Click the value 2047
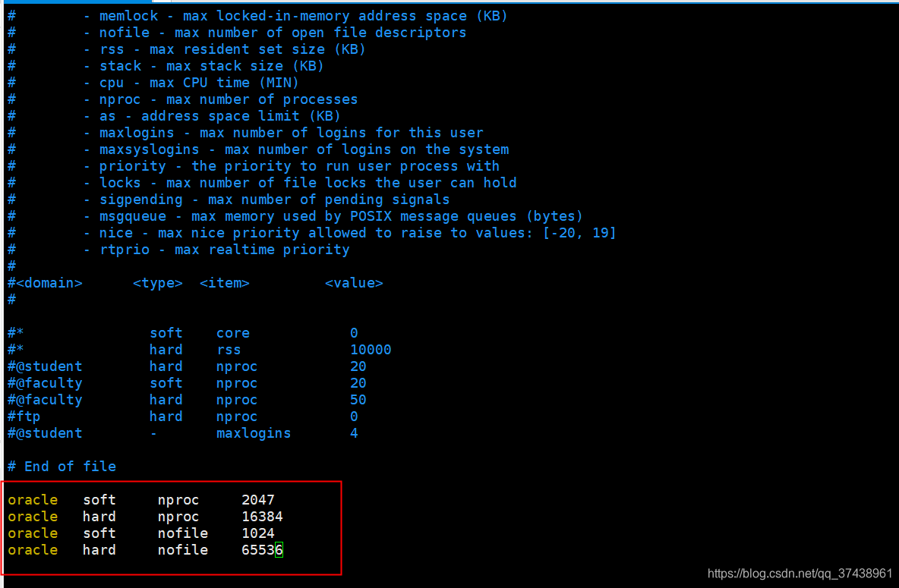899x588 pixels. pos(258,500)
